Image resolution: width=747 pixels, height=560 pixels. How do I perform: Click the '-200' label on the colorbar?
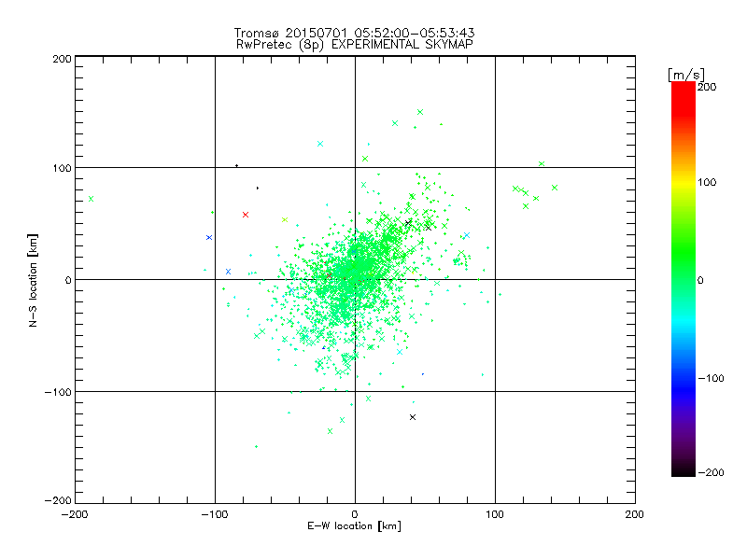point(711,472)
